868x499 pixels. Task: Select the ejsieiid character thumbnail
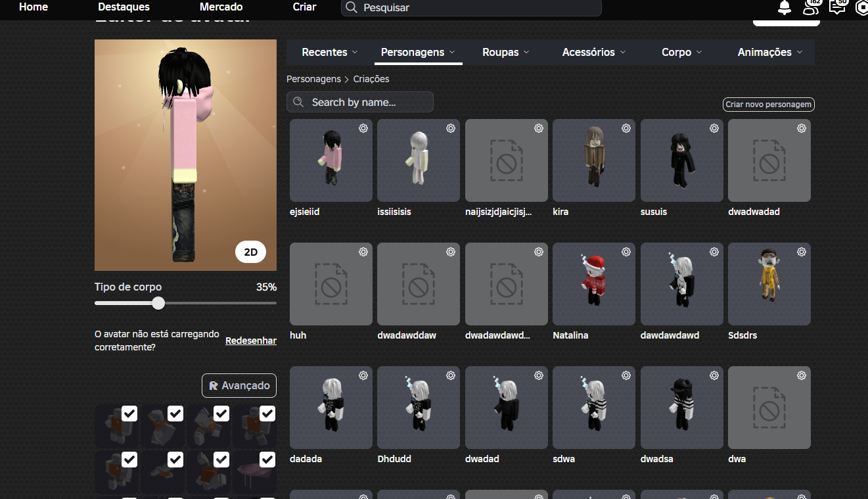coord(331,160)
